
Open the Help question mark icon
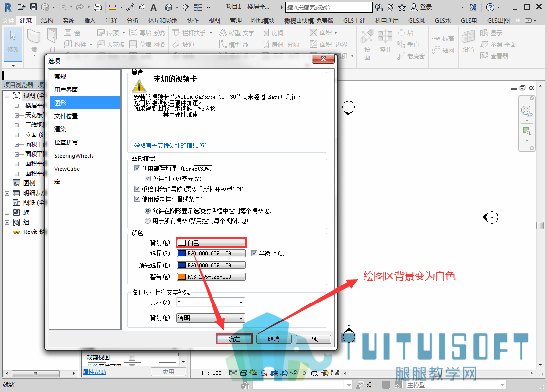(490, 7)
